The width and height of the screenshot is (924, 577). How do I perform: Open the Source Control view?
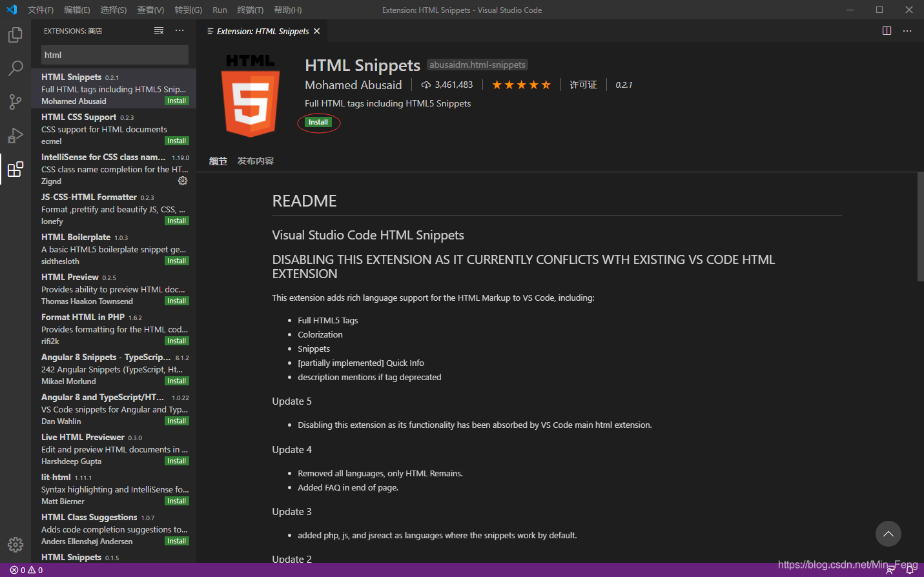[x=15, y=101]
